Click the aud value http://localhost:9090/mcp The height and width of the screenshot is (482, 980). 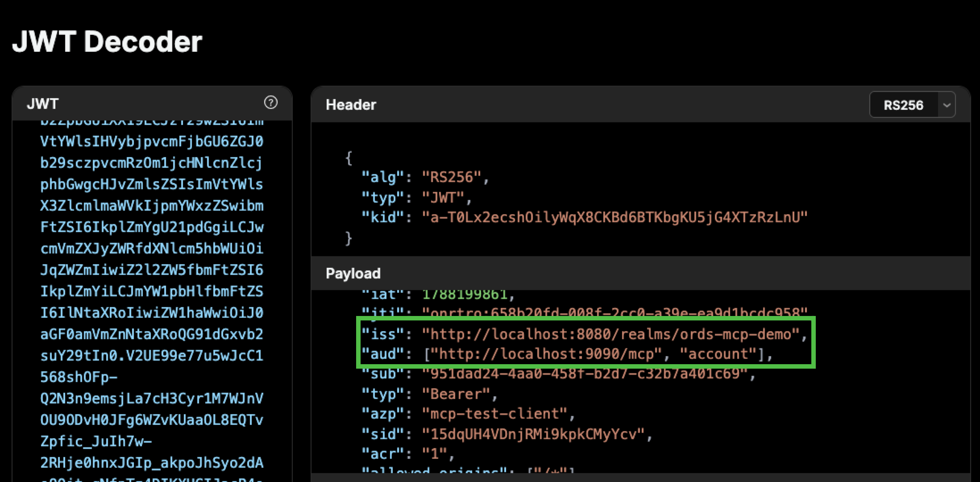(546, 354)
